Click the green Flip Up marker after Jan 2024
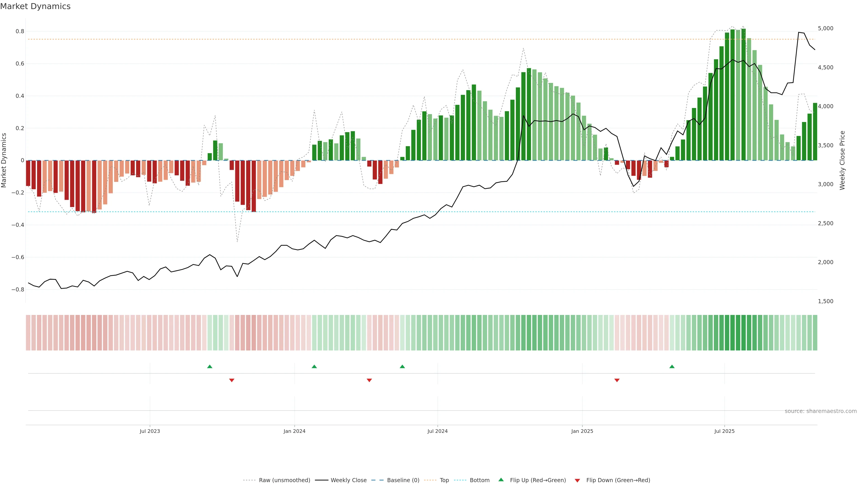868x488 pixels. coord(314,366)
